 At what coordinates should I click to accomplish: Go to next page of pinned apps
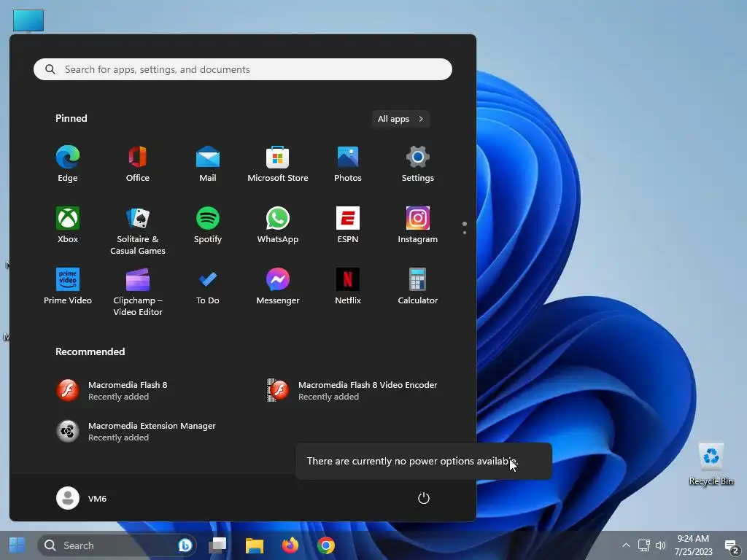pos(465,233)
